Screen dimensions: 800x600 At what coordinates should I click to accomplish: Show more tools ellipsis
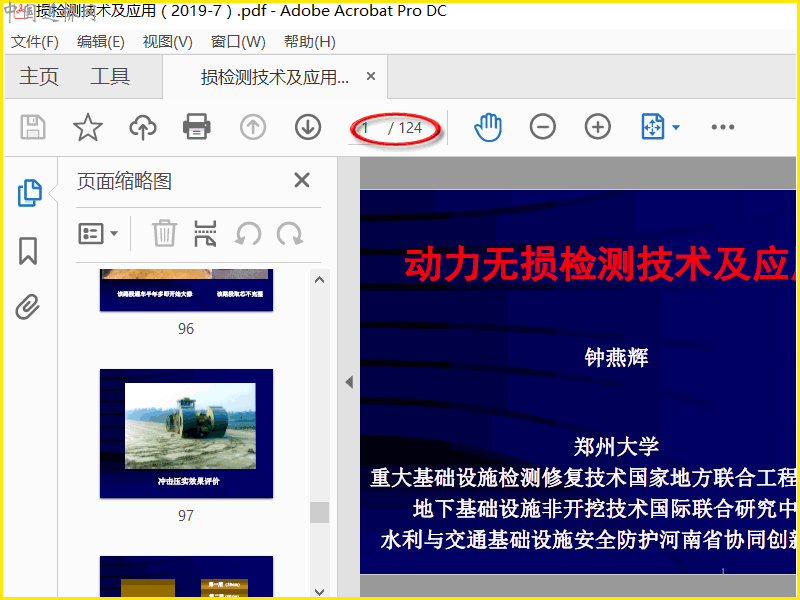(723, 127)
